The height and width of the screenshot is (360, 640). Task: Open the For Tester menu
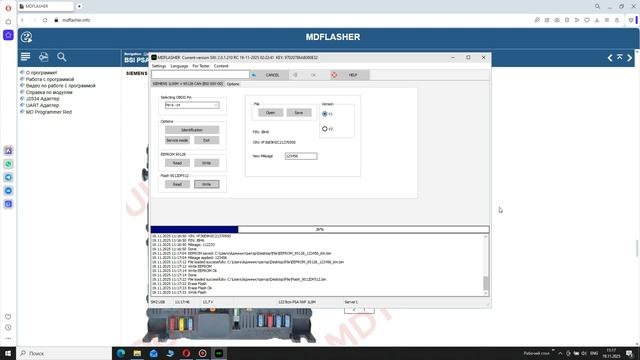pos(201,66)
